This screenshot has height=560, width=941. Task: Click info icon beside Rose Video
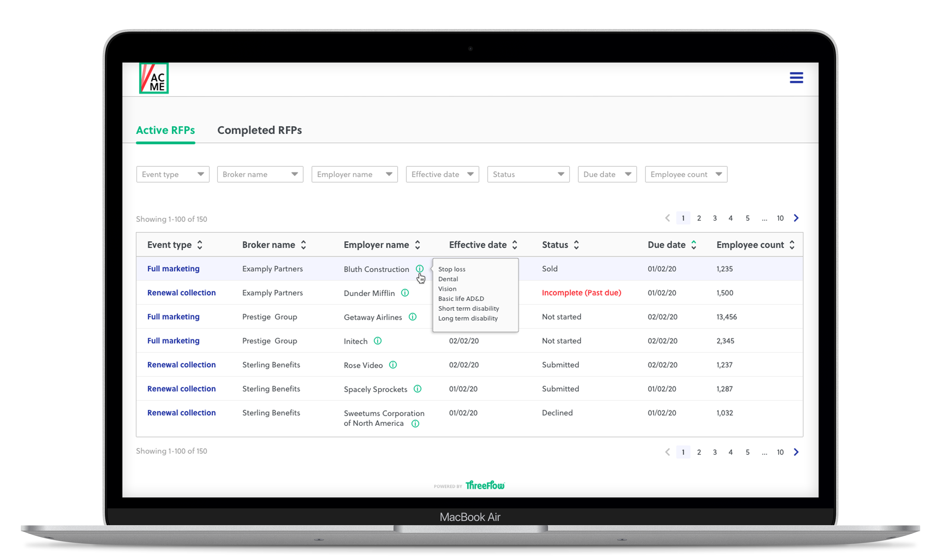[392, 365]
